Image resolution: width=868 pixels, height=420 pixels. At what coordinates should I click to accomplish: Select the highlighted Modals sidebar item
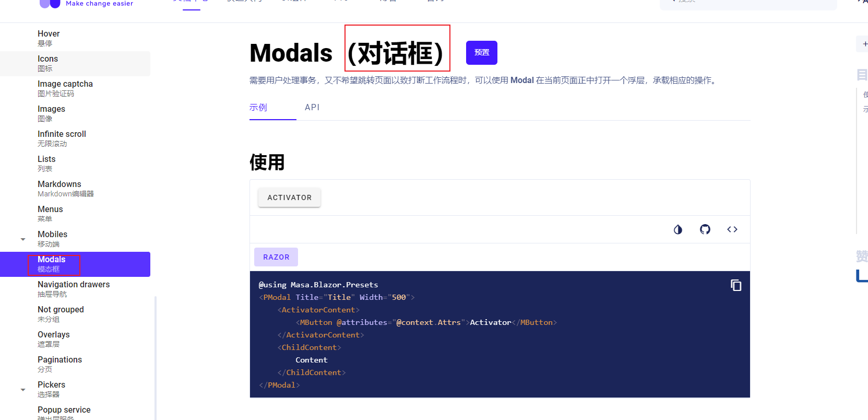(75, 264)
